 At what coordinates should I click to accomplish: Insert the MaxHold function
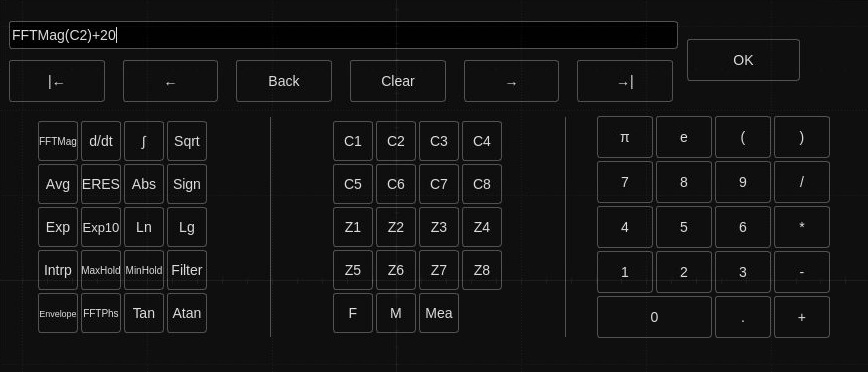coord(101,270)
